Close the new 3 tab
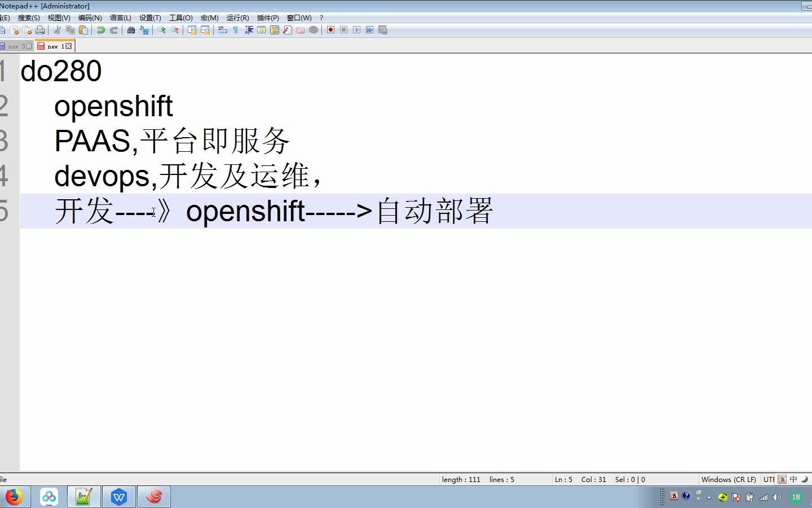 [29, 46]
